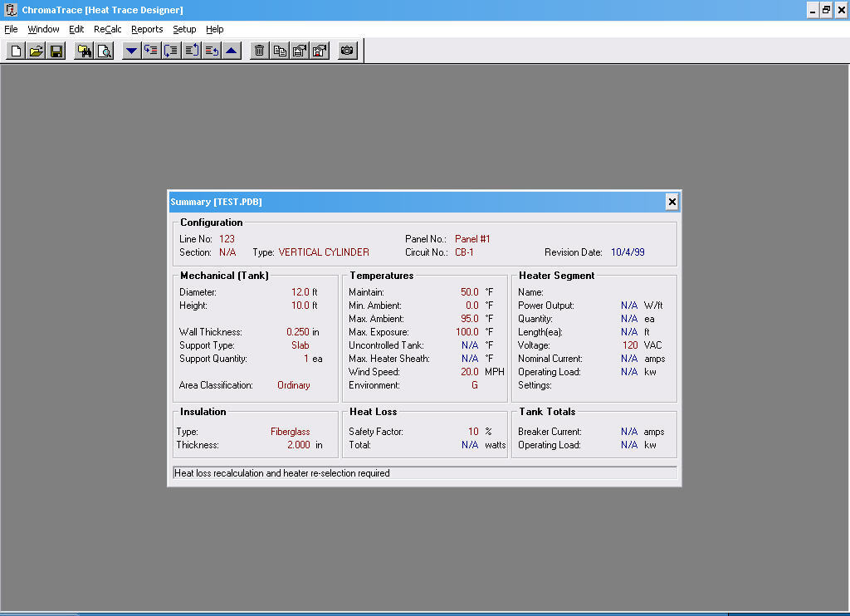This screenshot has width=850, height=616.
Task: Click the import-from-file toolbar icon
Action: pos(300,50)
